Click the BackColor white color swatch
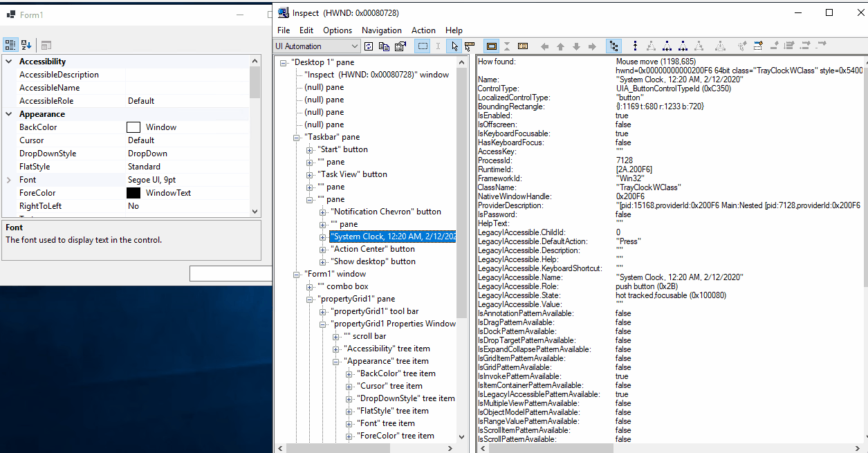Screen dimensions: 868x453 pyautogui.click(x=133, y=127)
